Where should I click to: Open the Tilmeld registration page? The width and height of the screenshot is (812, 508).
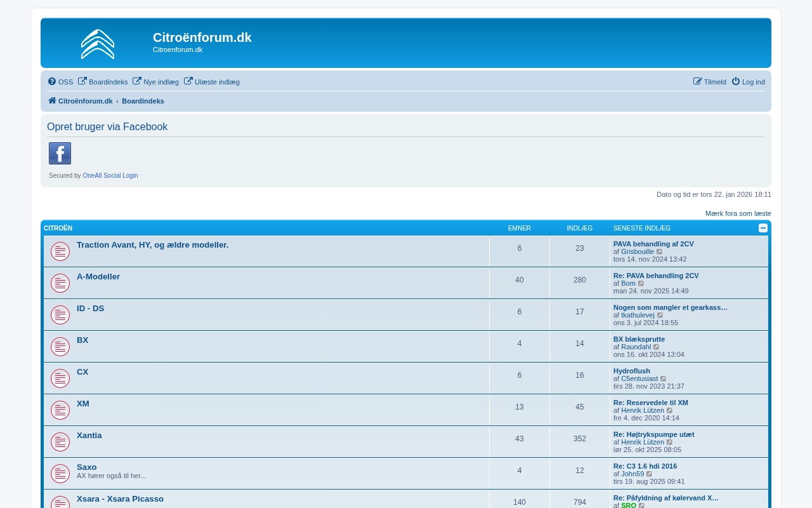(x=710, y=82)
